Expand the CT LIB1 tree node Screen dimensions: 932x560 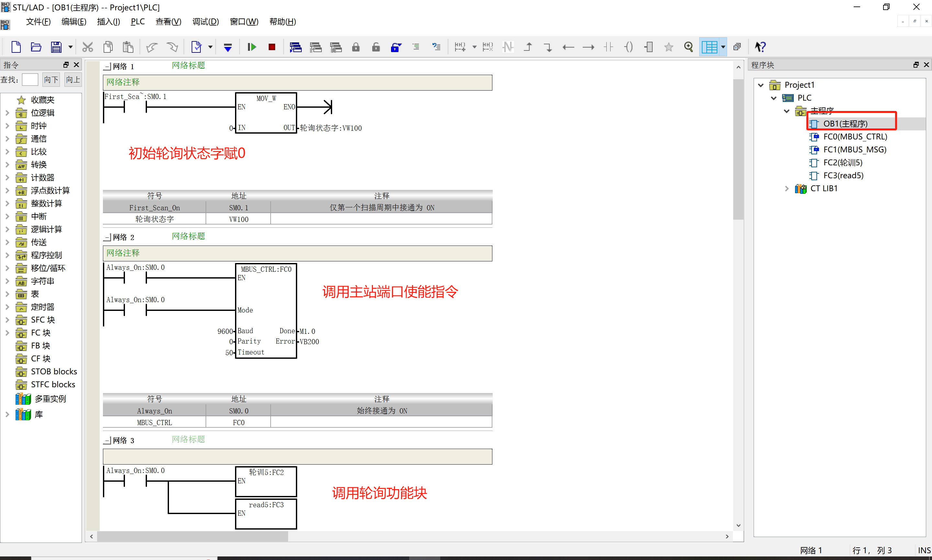(786, 188)
